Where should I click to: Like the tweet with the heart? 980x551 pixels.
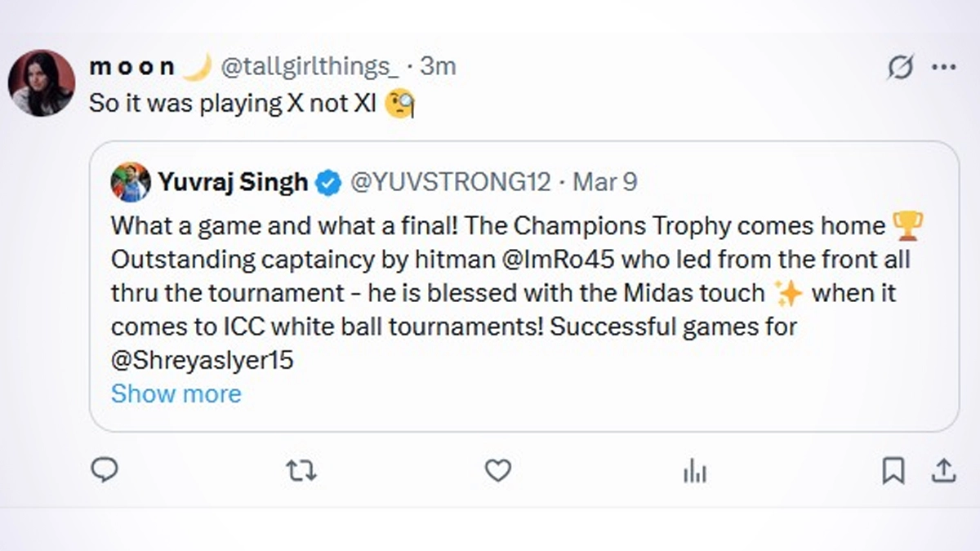(497, 470)
